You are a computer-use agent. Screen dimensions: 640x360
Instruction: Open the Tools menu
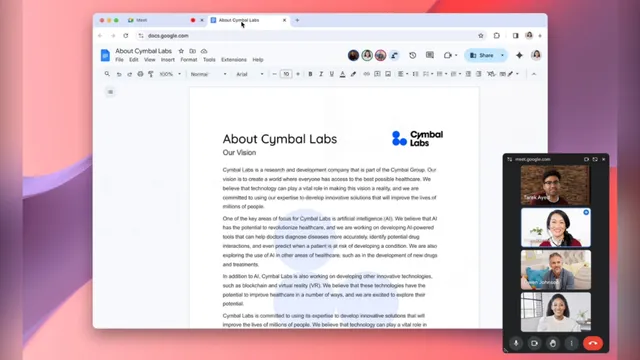209,60
